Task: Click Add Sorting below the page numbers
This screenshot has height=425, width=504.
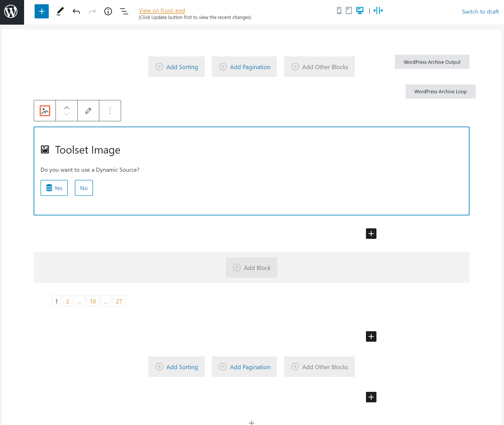Action: [x=176, y=367]
